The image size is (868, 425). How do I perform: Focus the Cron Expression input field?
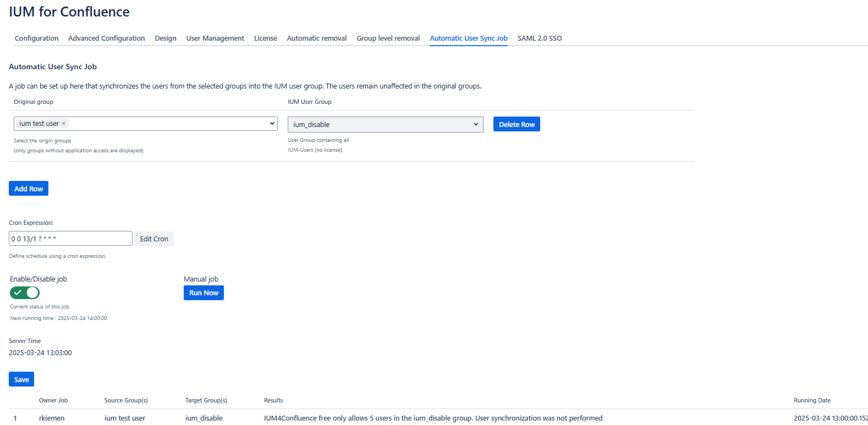70,239
